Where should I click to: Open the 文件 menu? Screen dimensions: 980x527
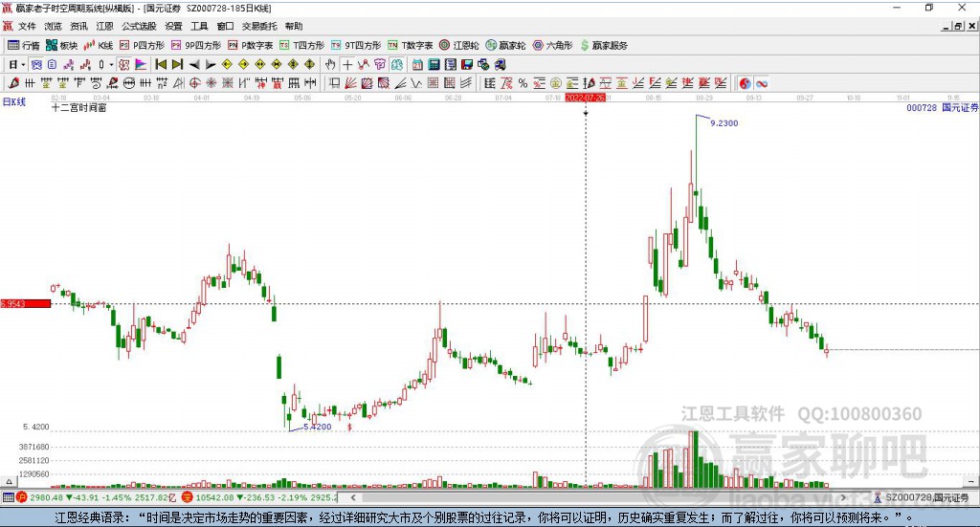coord(27,26)
